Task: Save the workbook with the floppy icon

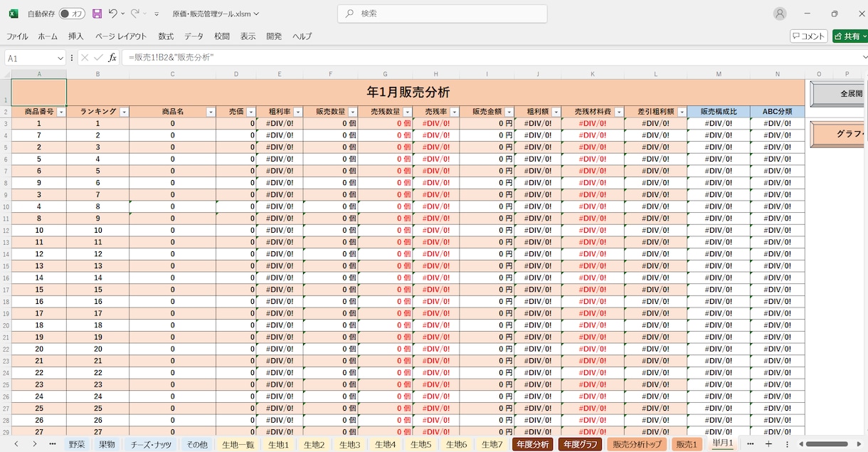Action: 97,14
